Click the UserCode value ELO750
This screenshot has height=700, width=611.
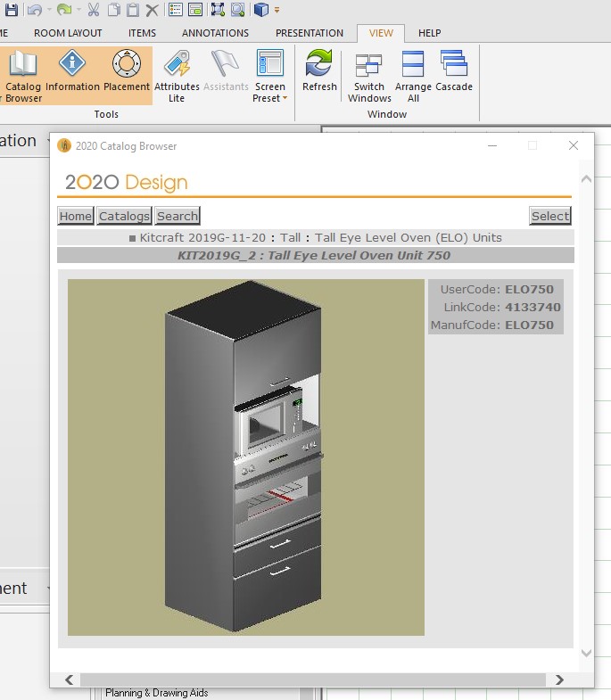[529, 289]
